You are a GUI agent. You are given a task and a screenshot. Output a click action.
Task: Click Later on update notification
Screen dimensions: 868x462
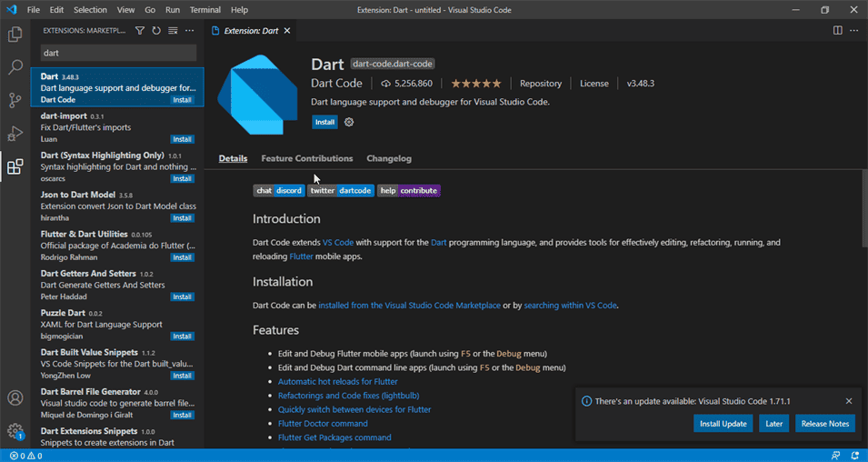(773, 424)
